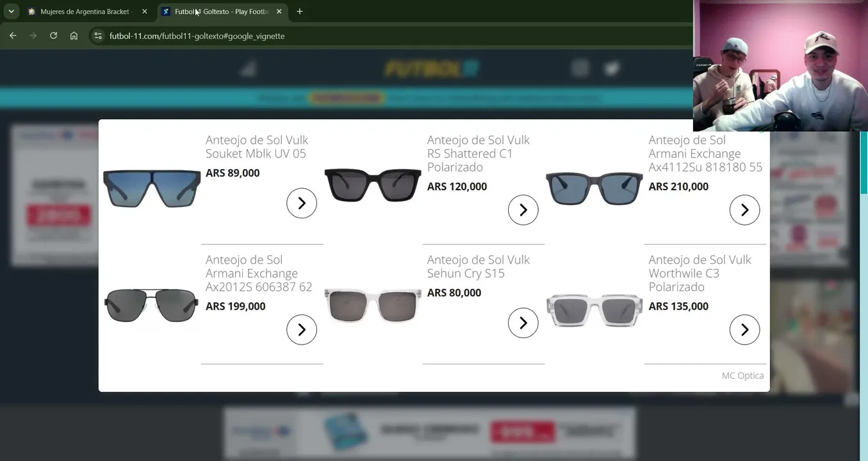This screenshot has width=868, height=461.
Task: Click the Vulk Worthwile C3 sunglasses image
Action: pos(594,310)
